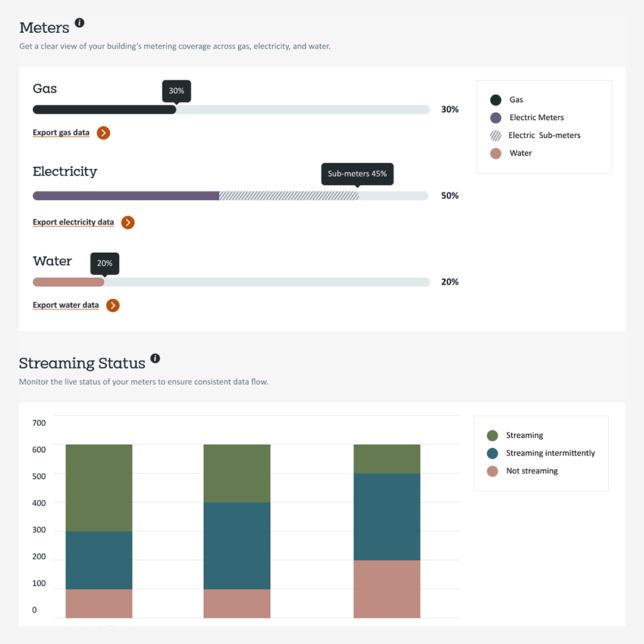Click orange arrow next to Export water data

pyautogui.click(x=113, y=305)
